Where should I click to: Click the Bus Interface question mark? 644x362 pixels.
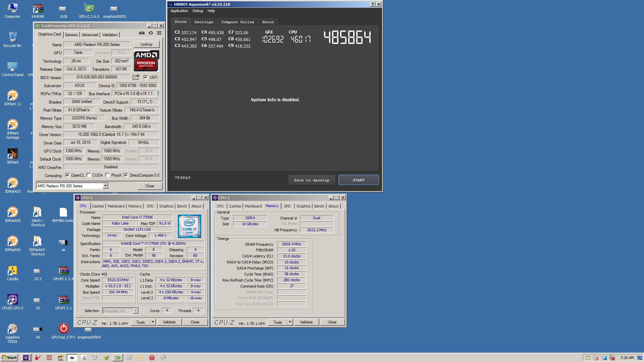(158, 94)
